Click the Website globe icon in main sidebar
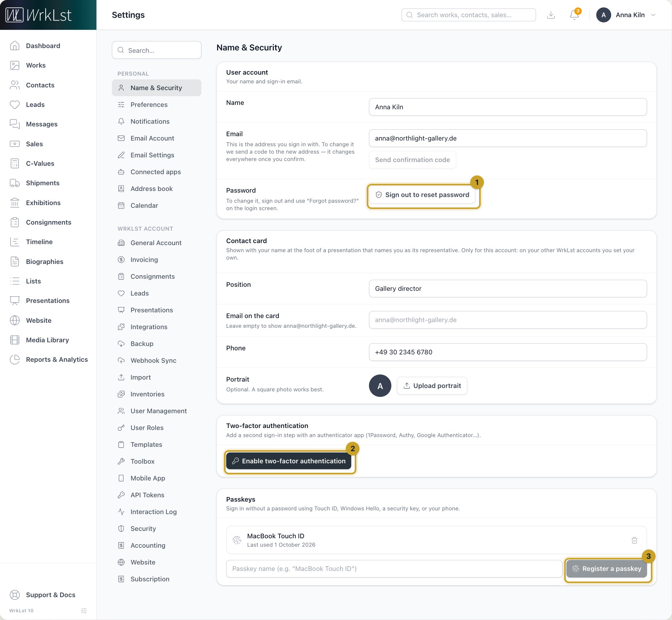The height and width of the screenshot is (620, 672). pos(15,320)
